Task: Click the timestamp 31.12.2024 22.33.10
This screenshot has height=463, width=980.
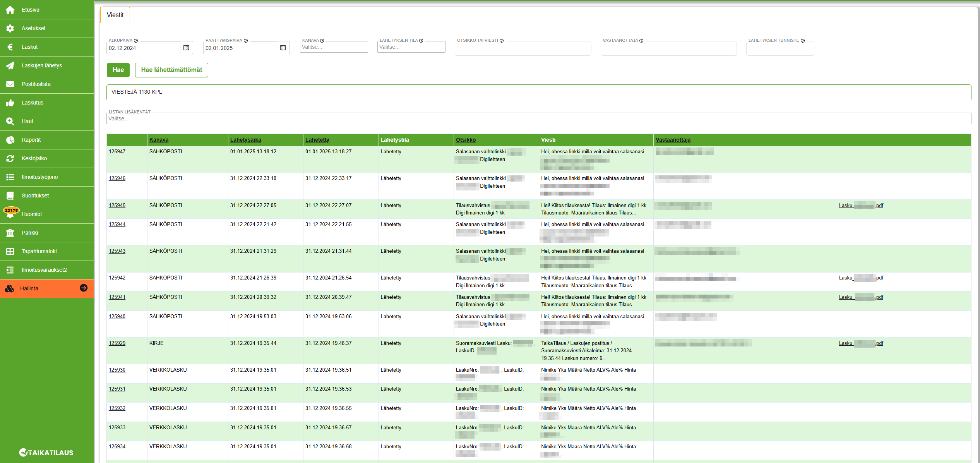Action: (253, 178)
